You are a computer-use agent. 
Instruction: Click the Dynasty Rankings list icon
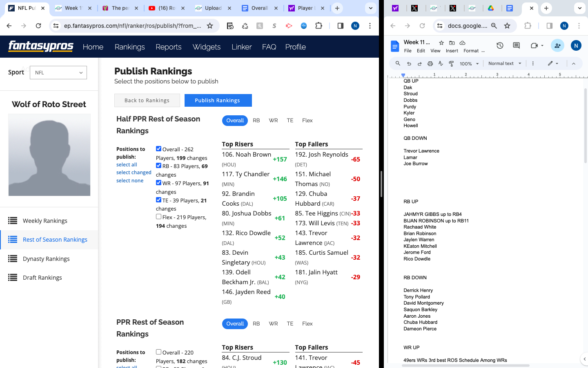coord(13,259)
